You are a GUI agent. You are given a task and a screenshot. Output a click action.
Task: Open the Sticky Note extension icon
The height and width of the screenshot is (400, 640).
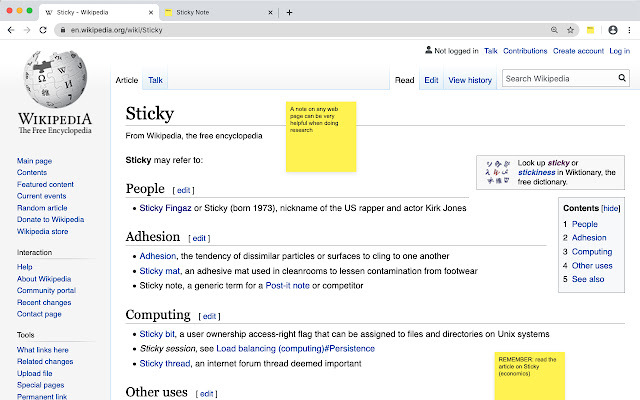(590, 30)
